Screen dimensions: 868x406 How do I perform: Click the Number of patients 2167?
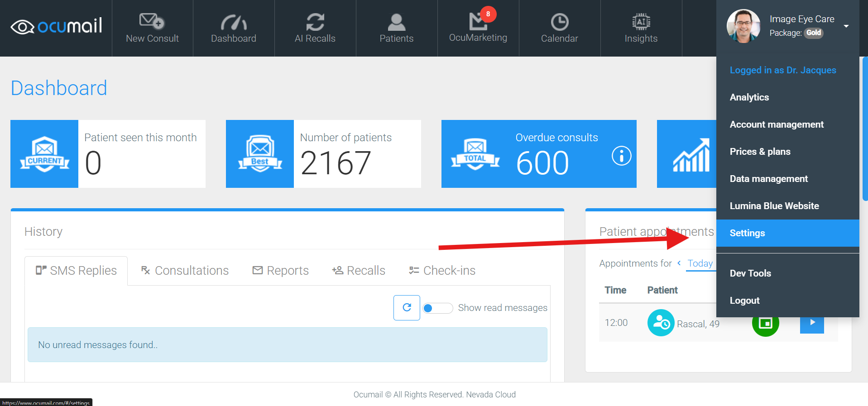(x=336, y=163)
